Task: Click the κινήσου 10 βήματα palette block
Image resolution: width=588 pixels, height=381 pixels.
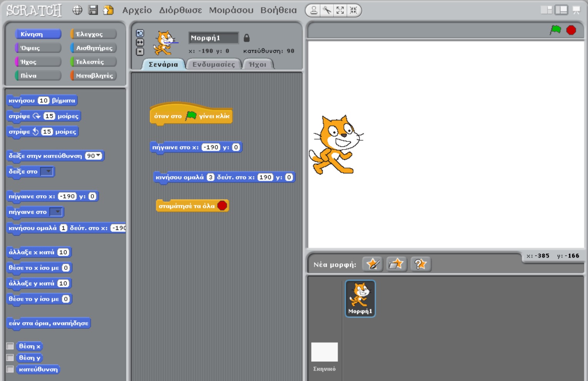Action: pyautogui.click(x=42, y=101)
